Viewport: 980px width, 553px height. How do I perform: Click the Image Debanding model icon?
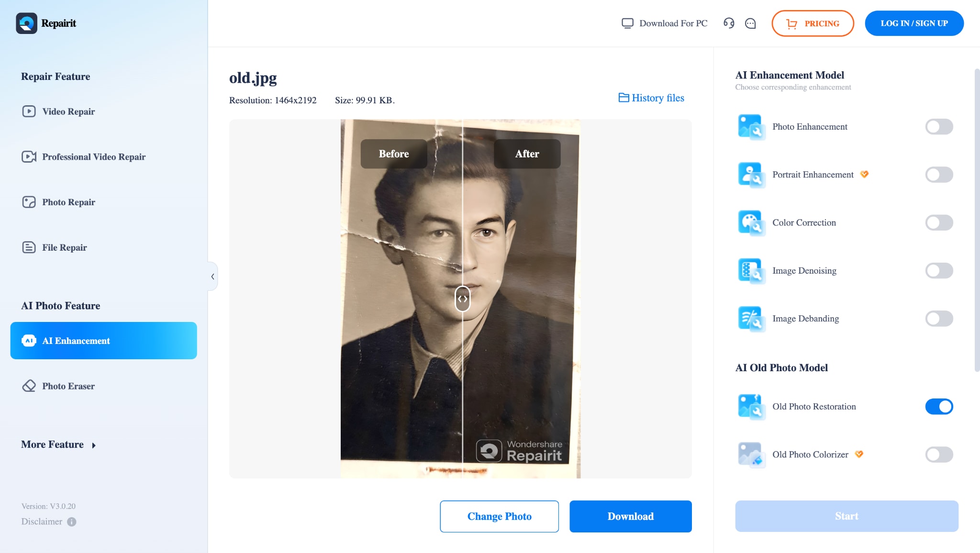point(751,319)
